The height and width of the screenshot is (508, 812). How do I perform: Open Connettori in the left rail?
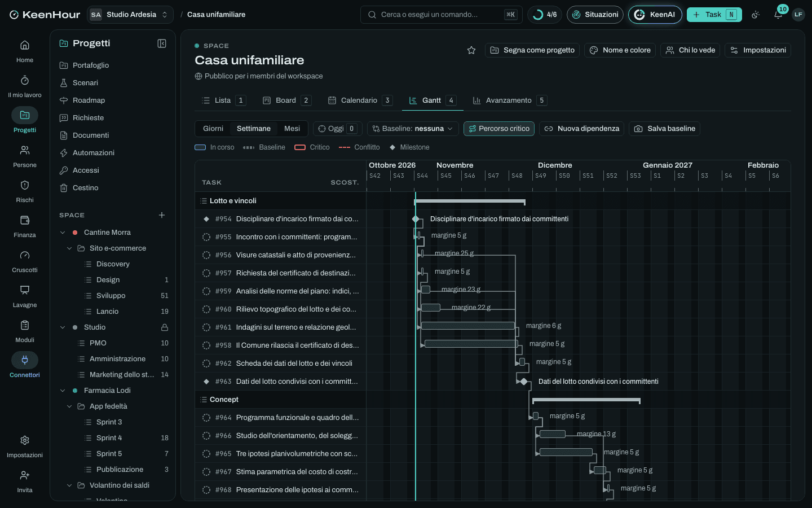coord(25,366)
